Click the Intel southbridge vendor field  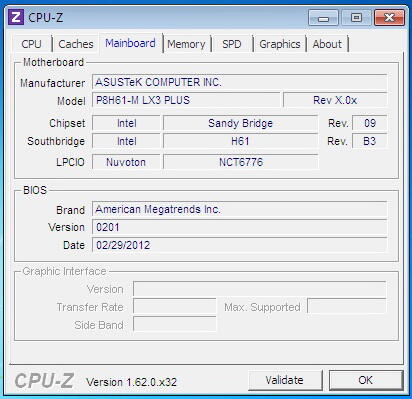coord(126,141)
